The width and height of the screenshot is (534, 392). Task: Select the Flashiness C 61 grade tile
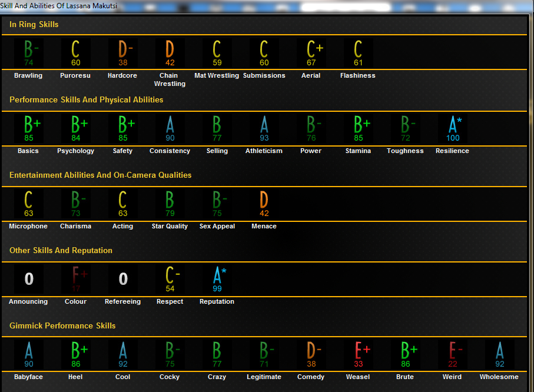[359, 53]
